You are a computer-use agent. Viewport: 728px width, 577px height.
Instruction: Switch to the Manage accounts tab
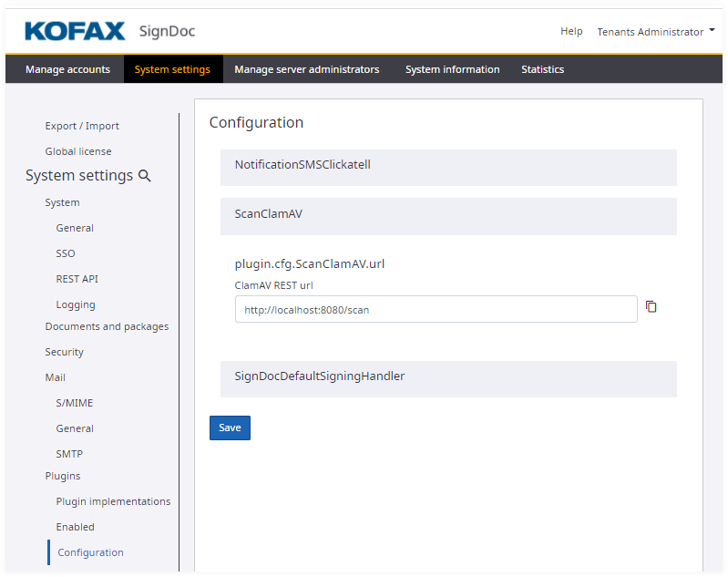(67, 69)
